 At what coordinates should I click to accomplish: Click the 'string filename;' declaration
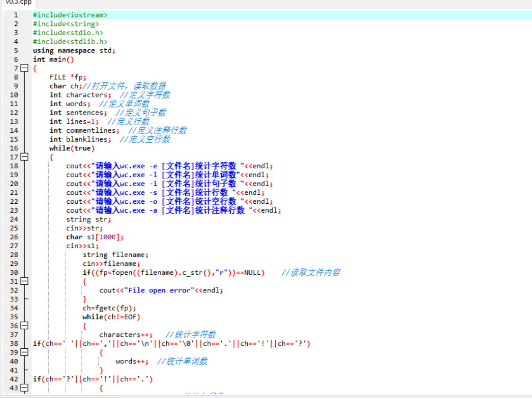click(x=116, y=255)
